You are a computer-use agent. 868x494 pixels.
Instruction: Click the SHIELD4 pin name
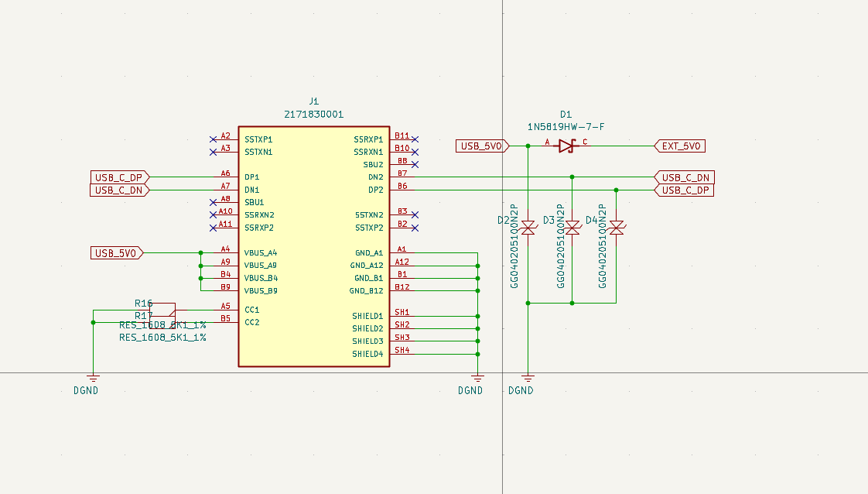367,354
